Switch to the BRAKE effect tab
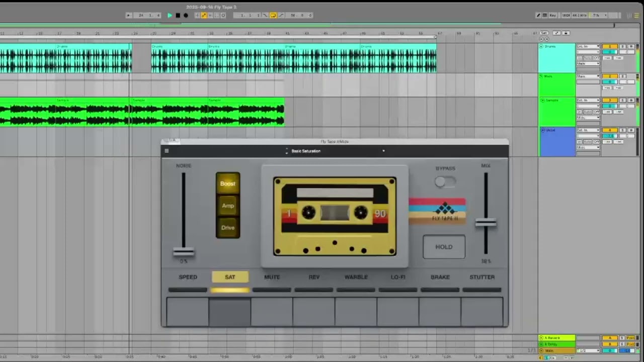 click(440, 277)
